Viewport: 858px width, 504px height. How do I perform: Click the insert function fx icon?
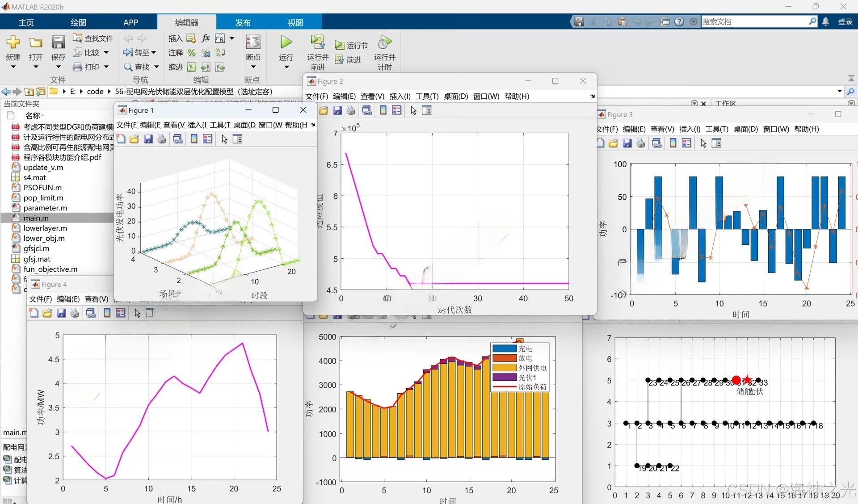pyautogui.click(x=206, y=38)
